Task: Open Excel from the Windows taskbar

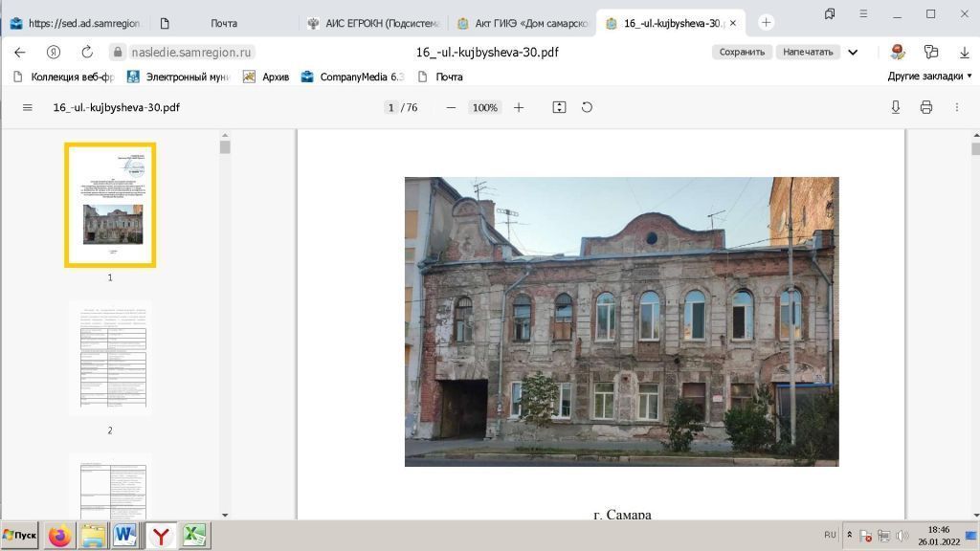Action: pyautogui.click(x=195, y=536)
